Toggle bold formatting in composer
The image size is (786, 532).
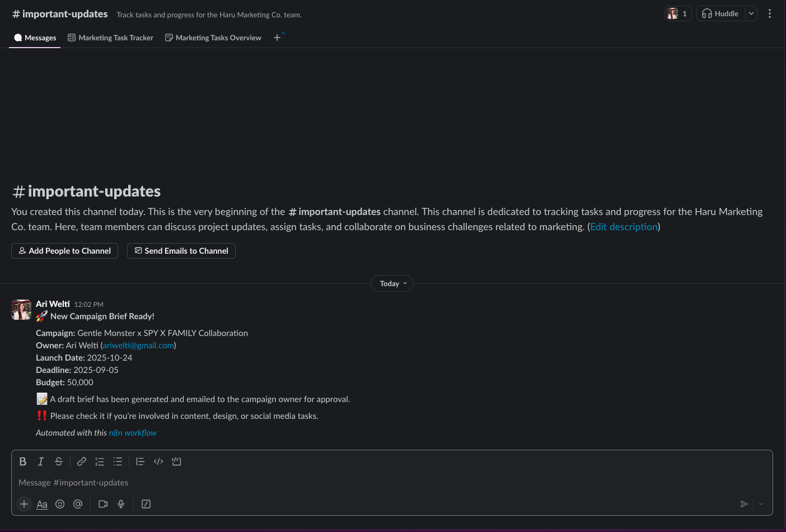[x=23, y=461]
